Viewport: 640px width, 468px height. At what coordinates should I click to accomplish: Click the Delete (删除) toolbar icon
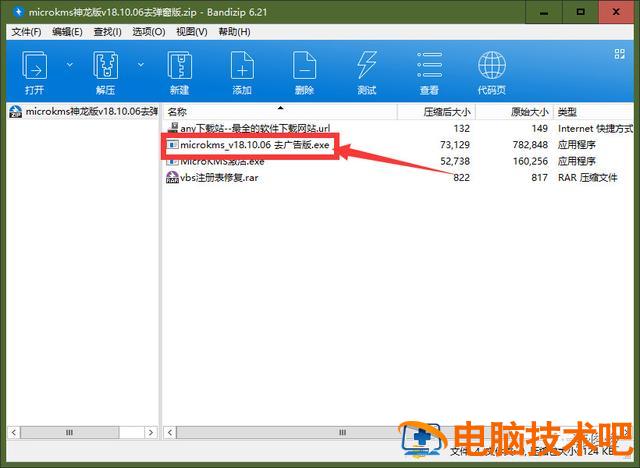304,65
